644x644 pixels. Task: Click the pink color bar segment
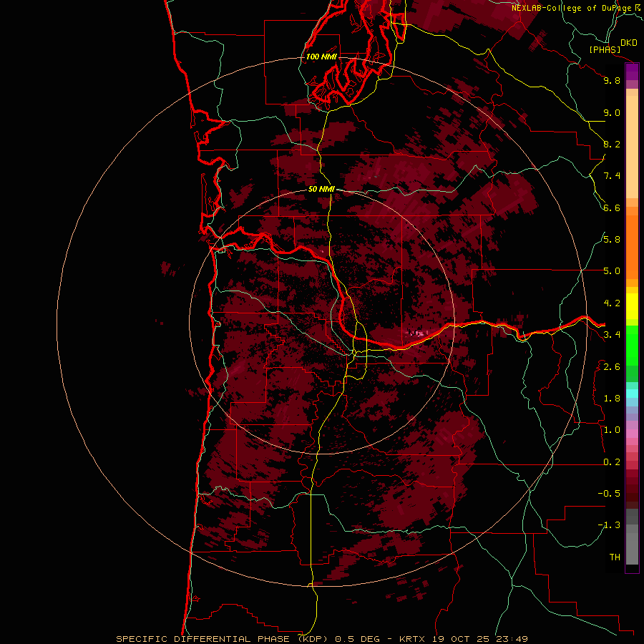[632, 434]
